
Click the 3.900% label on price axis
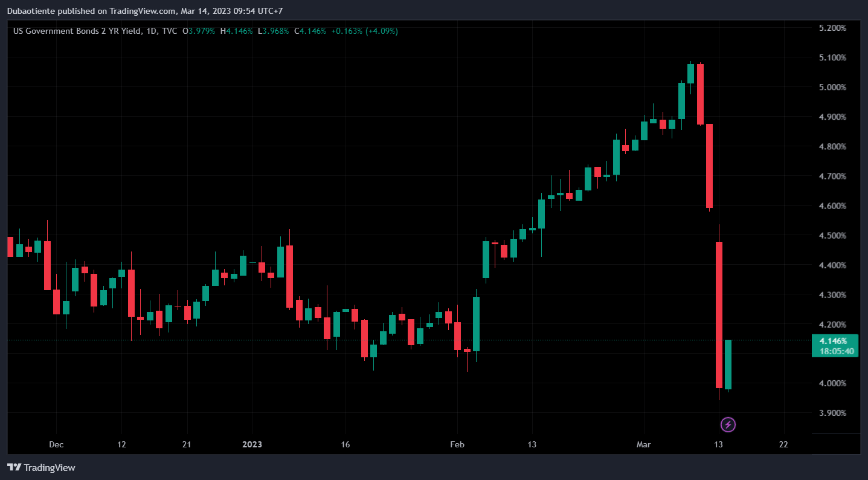click(831, 414)
